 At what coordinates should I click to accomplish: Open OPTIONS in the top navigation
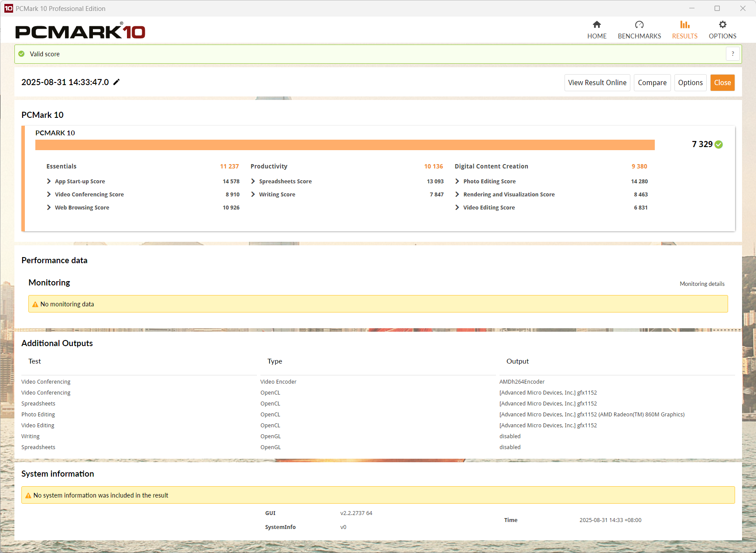click(722, 30)
